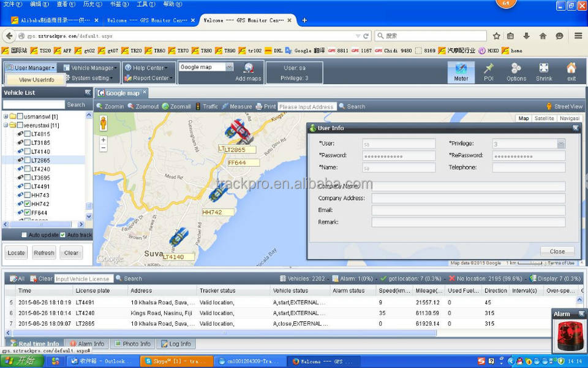The width and height of the screenshot is (588, 368).
Task: Open the Vehicle Manager menu
Action: (x=92, y=68)
